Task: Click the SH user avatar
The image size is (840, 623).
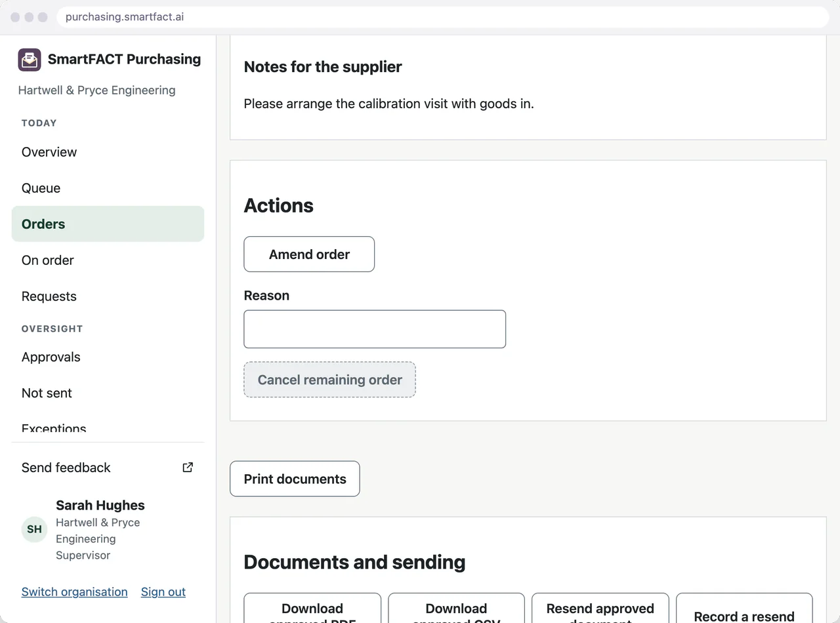Action: pyautogui.click(x=35, y=529)
